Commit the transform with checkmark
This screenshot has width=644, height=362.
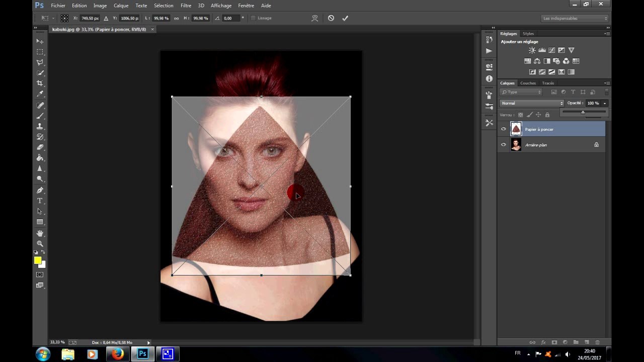[x=345, y=18]
